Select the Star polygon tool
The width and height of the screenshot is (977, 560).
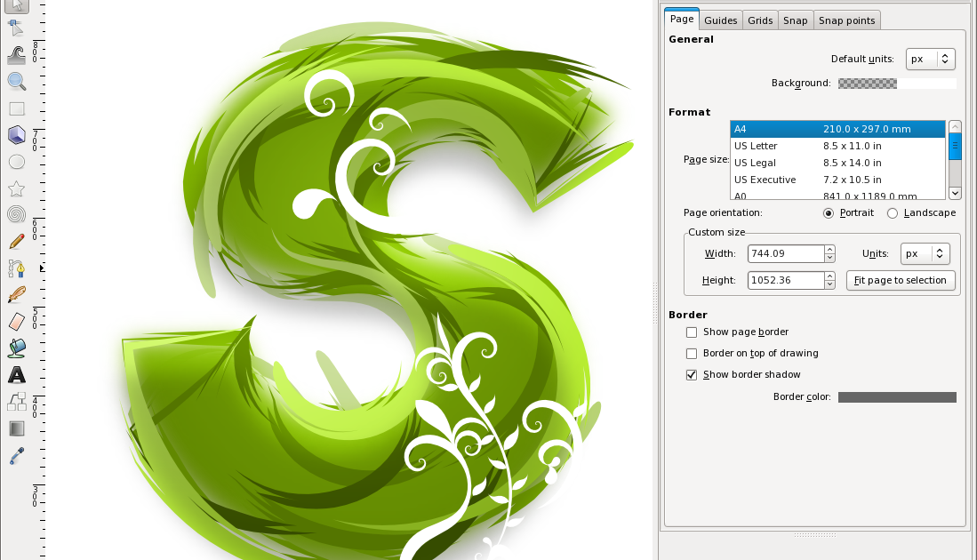16,188
